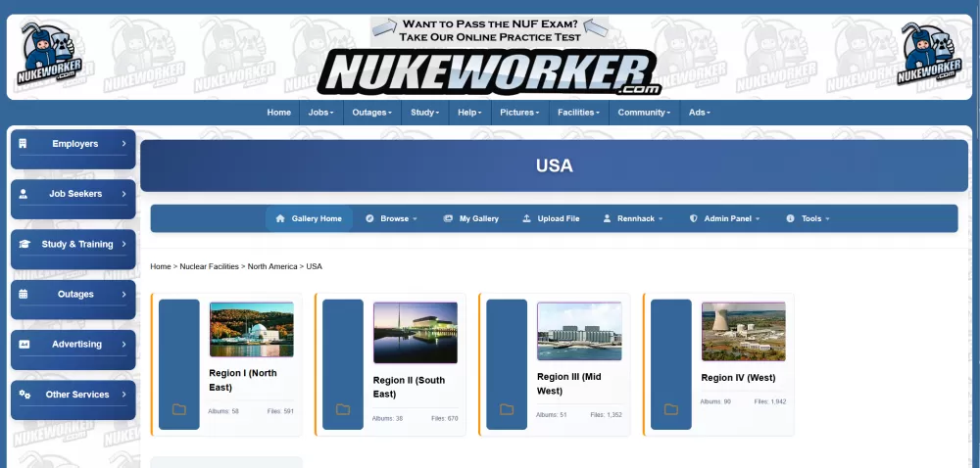
Task: Click the calendar icon beside Outages
Action: tap(24, 294)
